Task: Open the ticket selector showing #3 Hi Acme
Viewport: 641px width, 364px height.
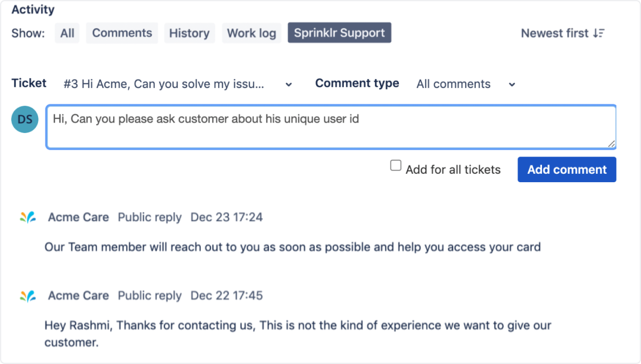Action: pos(178,84)
